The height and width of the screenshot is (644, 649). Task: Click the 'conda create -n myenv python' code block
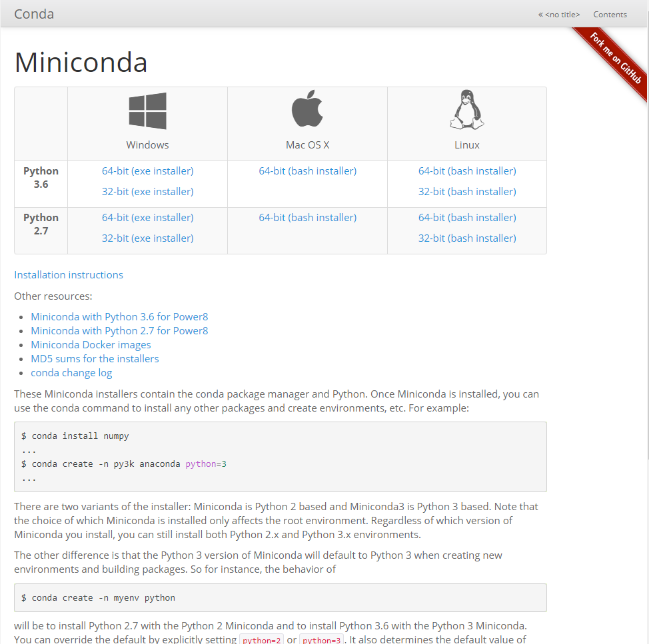(x=281, y=597)
